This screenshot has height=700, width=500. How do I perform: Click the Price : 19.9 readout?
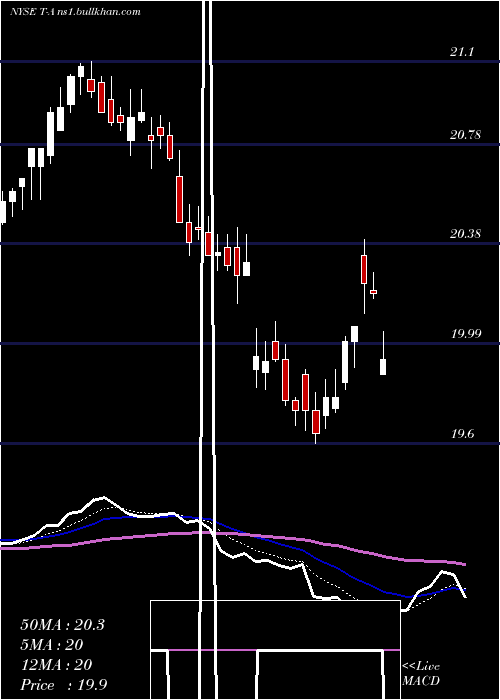64,685
